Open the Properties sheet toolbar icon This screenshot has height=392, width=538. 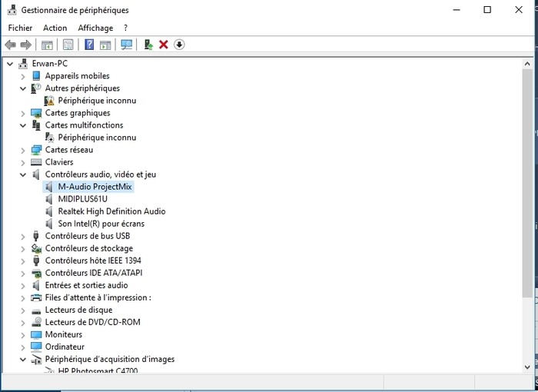click(68, 45)
